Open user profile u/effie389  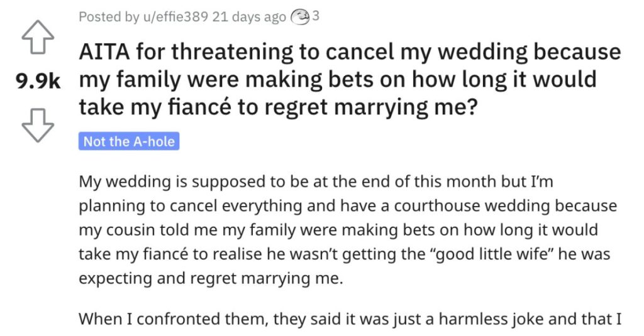point(175,17)
